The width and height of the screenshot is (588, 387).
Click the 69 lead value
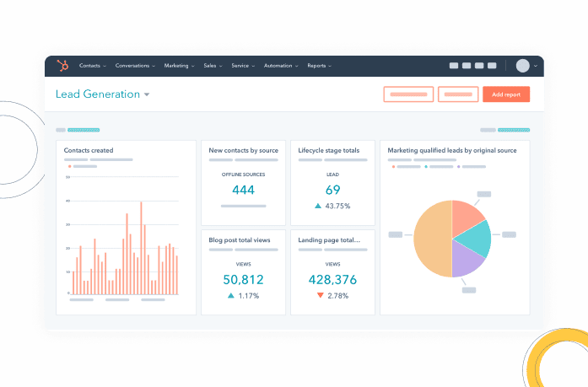[x=332, y=190]
